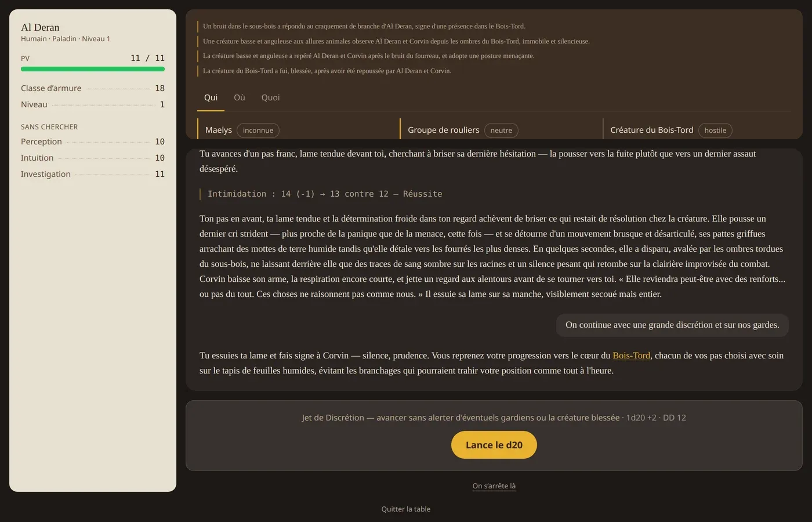Click the player message about grande discrétion
The image size is (812, 522).
pos(672,325)
